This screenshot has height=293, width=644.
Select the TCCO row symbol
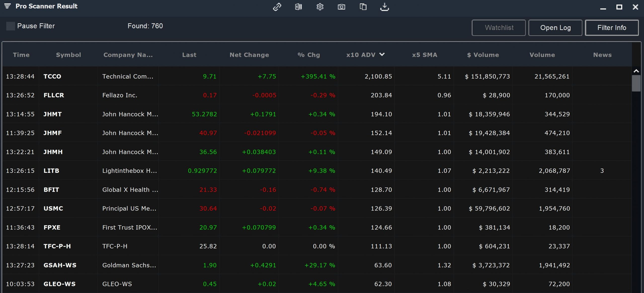(x=52, y=76)
